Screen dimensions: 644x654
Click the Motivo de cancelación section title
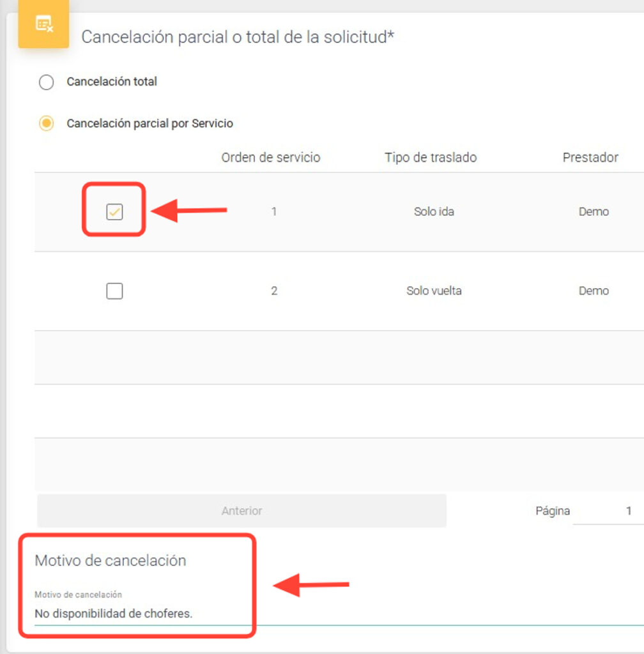[111, 561]
